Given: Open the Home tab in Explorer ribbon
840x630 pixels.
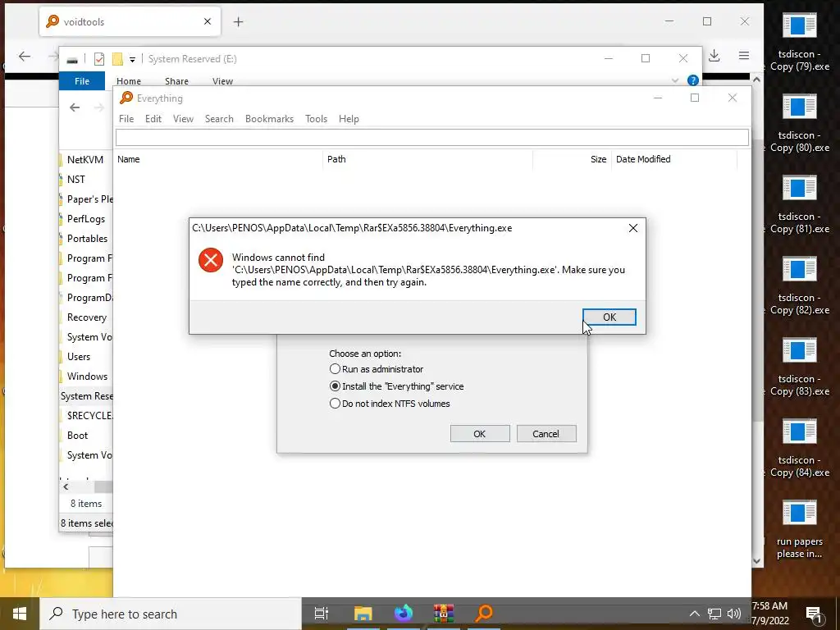Looking at the screenshot, I should [129, 81].
